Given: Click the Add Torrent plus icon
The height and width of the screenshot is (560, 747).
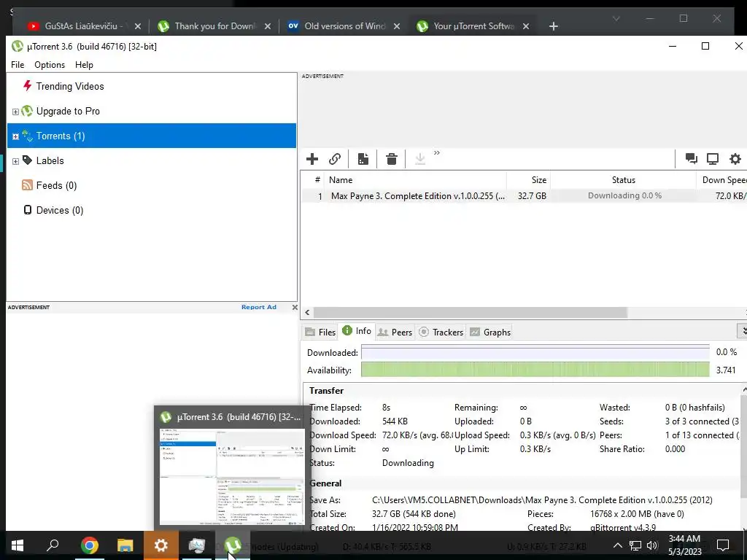Looking at the screenshot, I should 312,158.
